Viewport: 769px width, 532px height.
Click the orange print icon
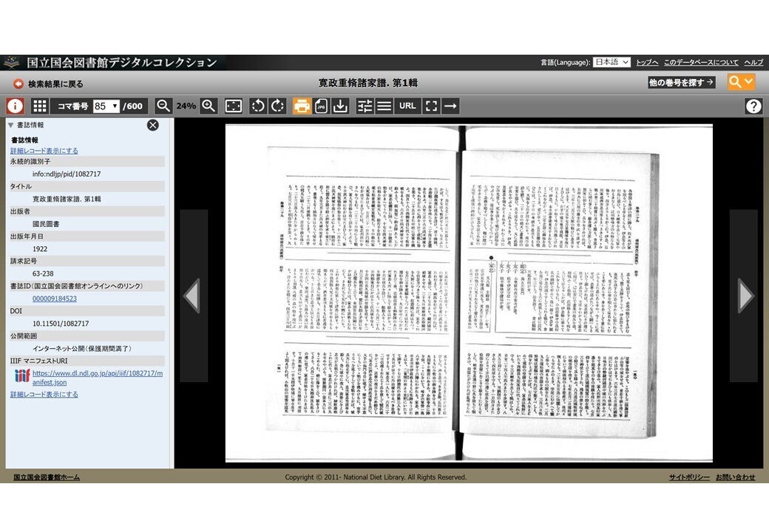302,106
